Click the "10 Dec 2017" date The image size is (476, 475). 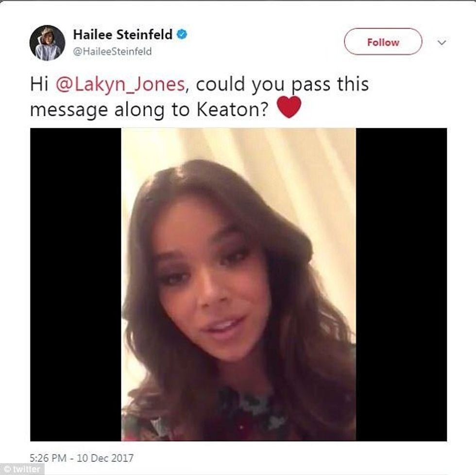(105, 457)
